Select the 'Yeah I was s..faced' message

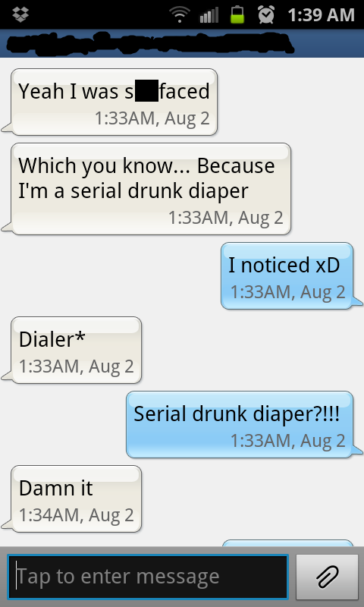click(x=114, y=102)
